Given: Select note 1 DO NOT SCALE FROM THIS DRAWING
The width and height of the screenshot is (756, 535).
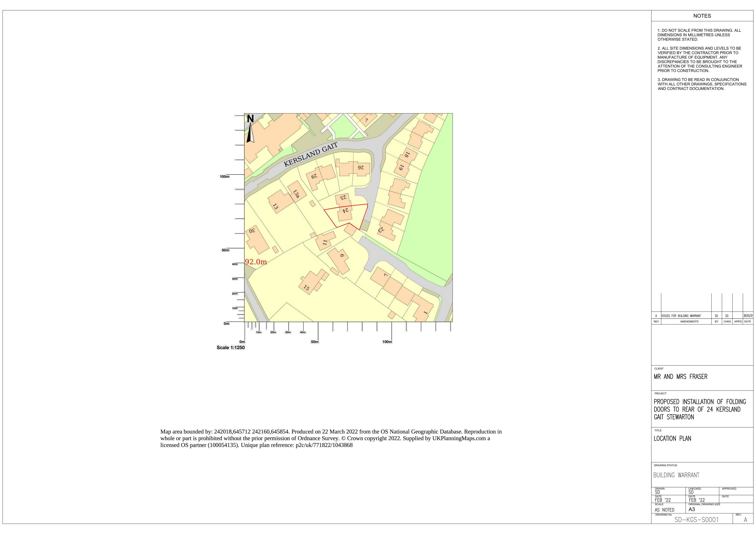Looking at the screenshot, I should pyautogui.click(x=699, y=35).
